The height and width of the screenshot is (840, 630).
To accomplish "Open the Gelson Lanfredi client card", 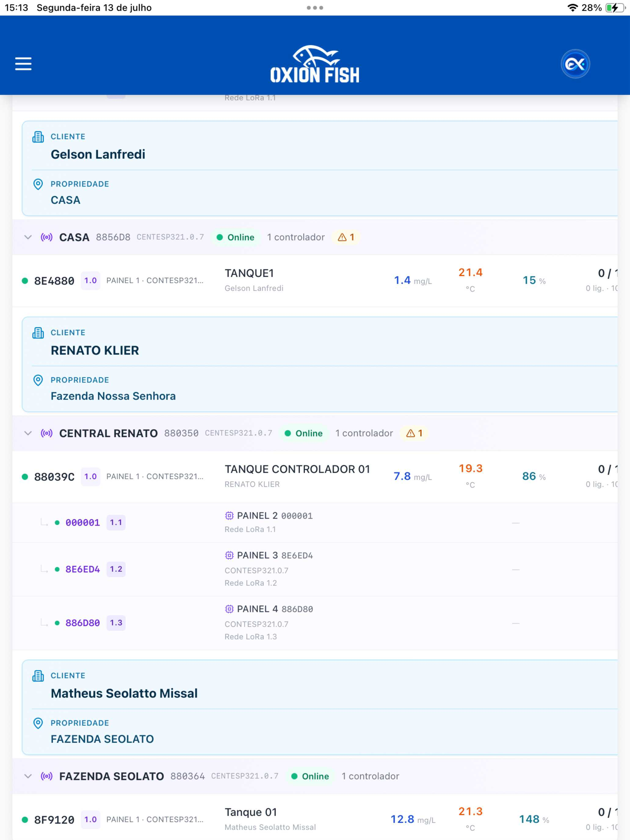I will (320, 168).
